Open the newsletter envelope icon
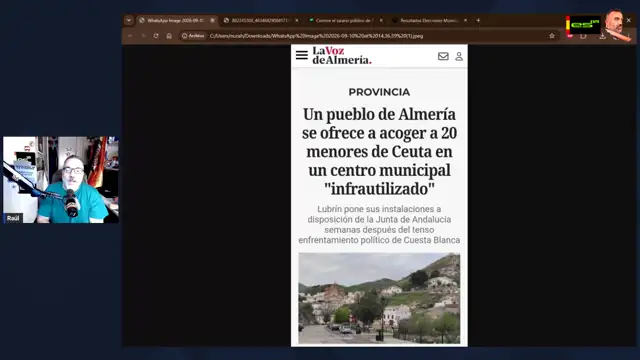Screen dimensions: 640x360 pos(443,56)
